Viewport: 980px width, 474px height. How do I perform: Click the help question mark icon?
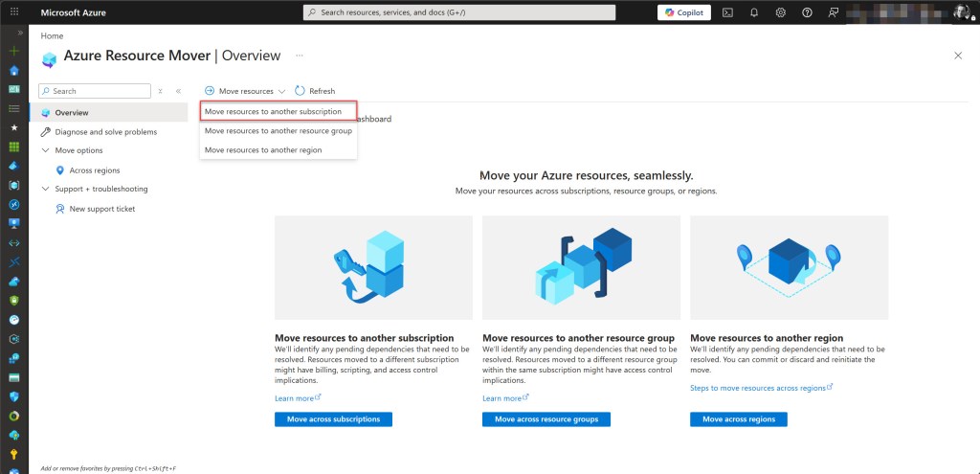coord(807,12)
